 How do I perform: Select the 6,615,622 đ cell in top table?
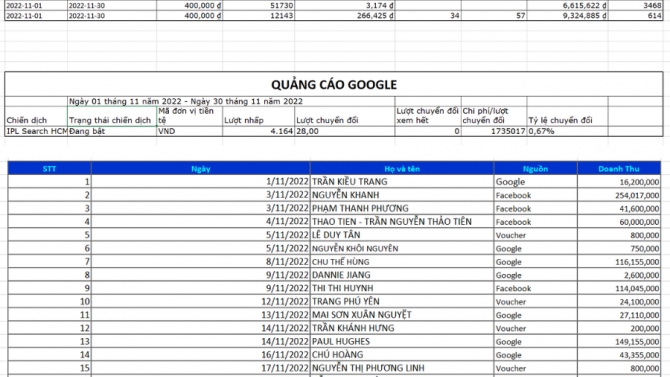pos(567,6)
